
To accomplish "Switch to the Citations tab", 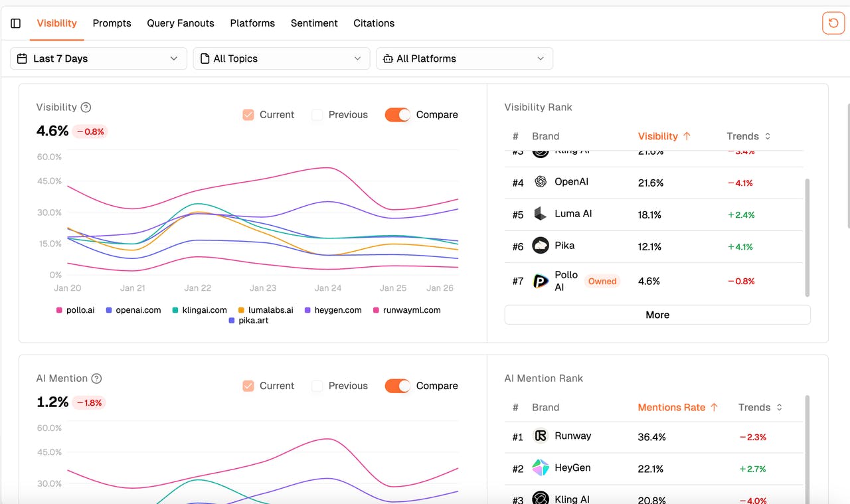I will click(374, 23).
